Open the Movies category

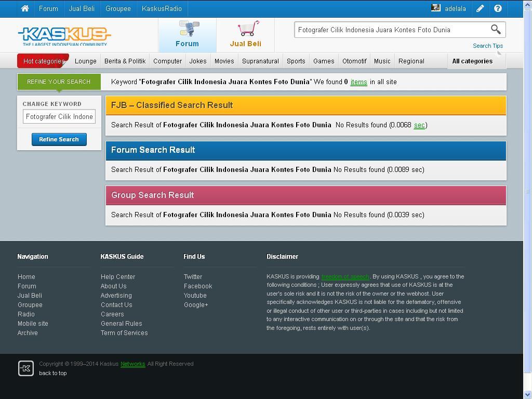click(x=224, y=61)
